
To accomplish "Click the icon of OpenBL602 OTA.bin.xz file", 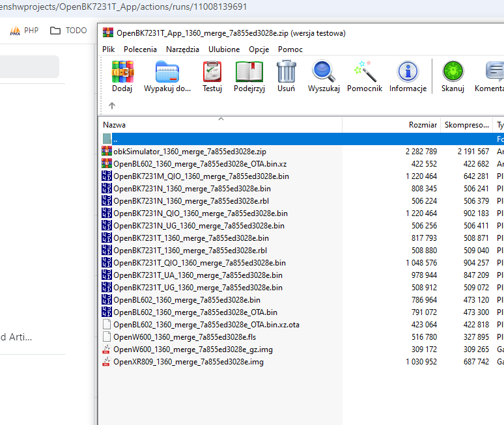I will [107, 164].
